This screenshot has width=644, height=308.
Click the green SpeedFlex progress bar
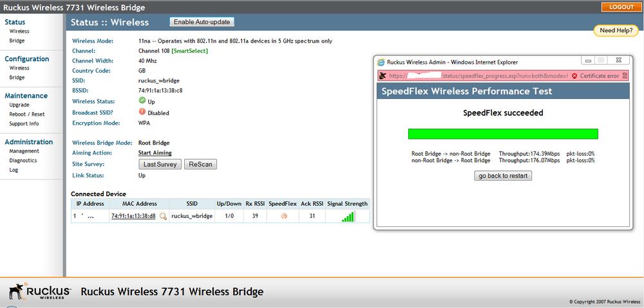pos(503,134)
